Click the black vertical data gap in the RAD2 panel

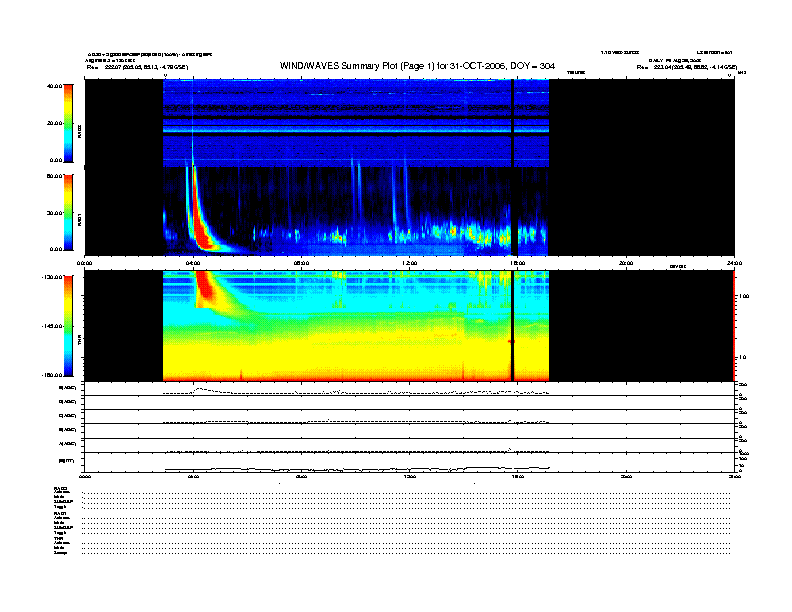513,123
